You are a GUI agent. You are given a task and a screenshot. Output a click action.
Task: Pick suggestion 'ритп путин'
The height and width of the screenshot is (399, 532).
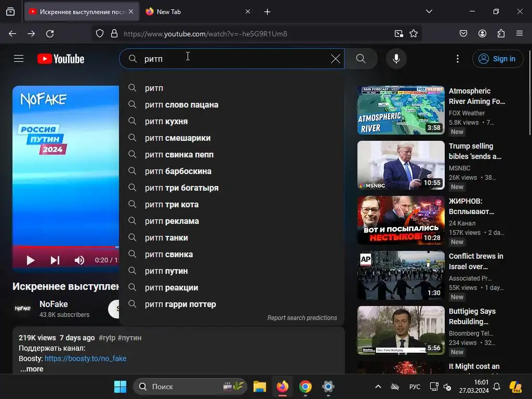(232, 271)
